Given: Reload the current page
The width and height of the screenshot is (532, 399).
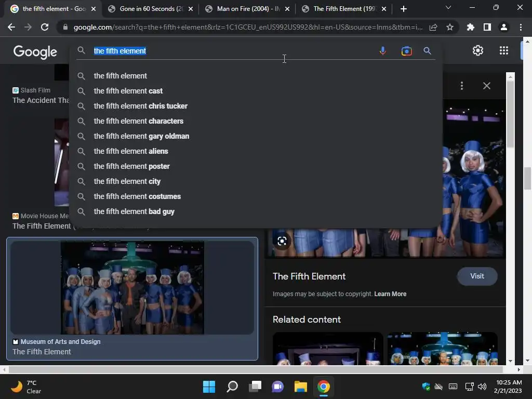Looking at the screenshot, I should pyautogui.click(x=45, y=27).
